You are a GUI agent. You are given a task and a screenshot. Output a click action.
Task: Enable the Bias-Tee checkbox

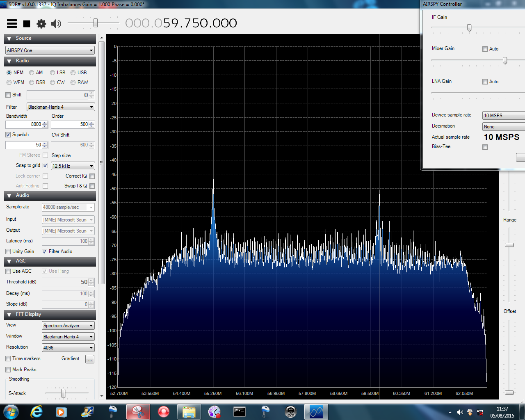coord(485,147)
